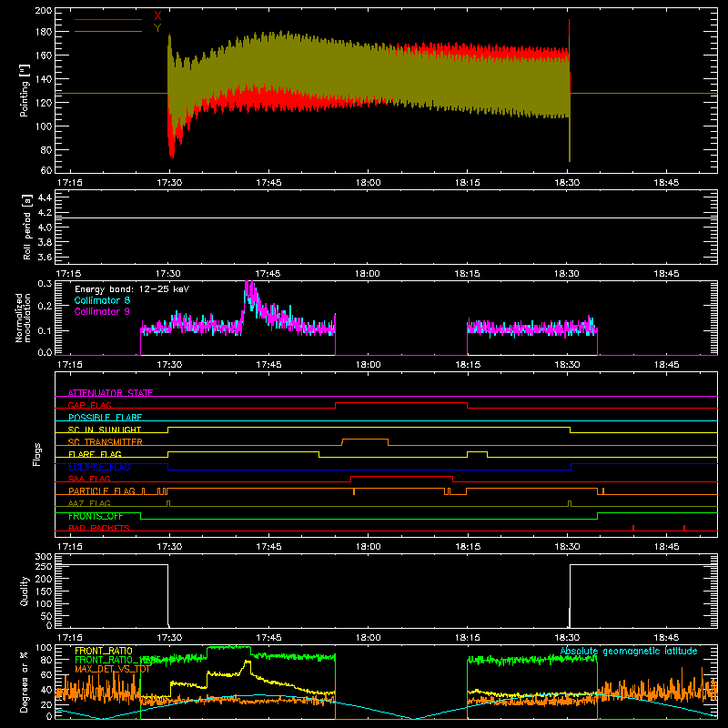
Task: Click the 17:15 tick under the Quality plot
Action: [69, 638]
